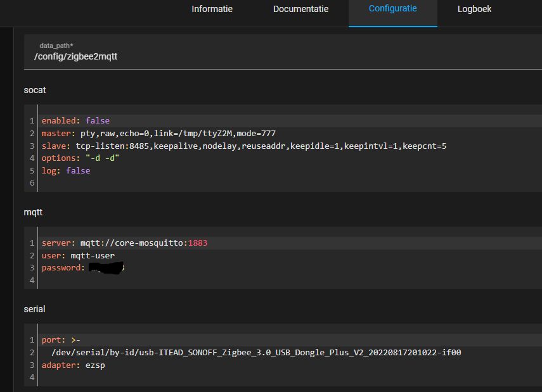Click the mqtt server URL line

point(124,243)
